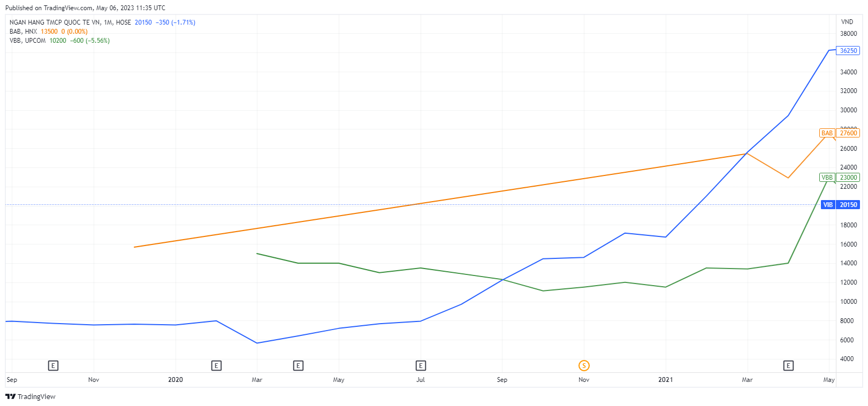Click the blue VIB price tag

[828, 205]
